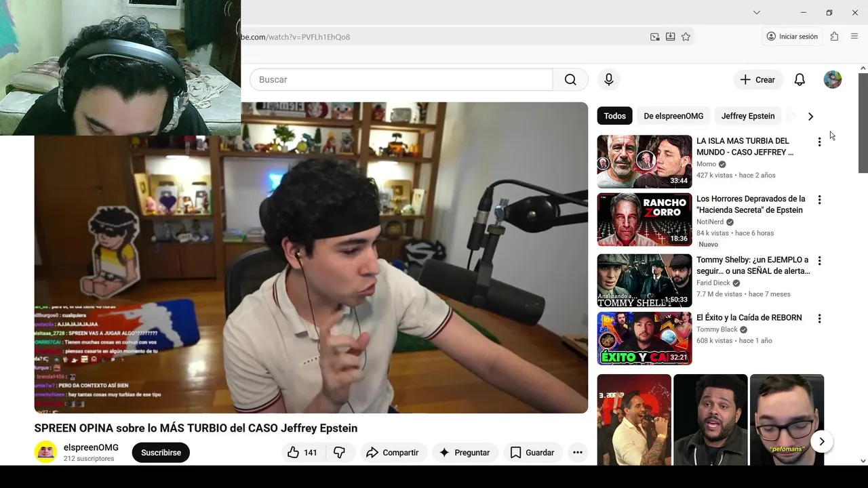
Task: Click Iniciar sesión in browser toolbar
Action: pyautogui.click(x=792, y=37)
